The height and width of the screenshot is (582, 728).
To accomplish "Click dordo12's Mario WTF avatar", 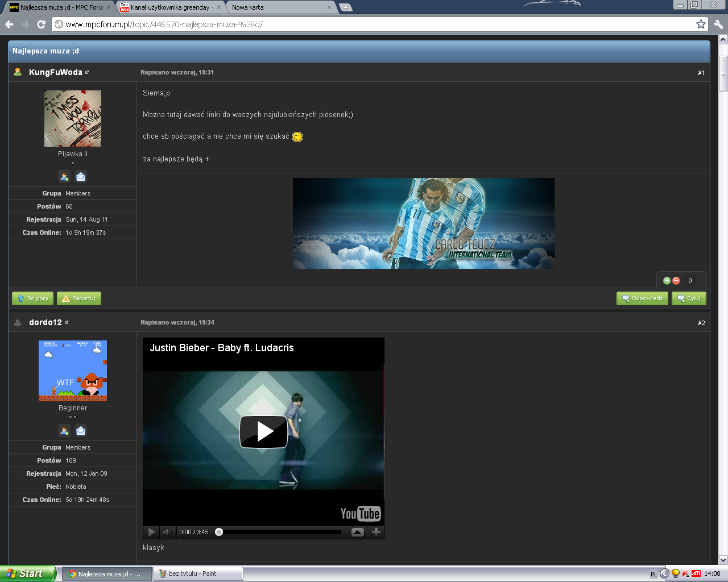I will coord(73,371).
